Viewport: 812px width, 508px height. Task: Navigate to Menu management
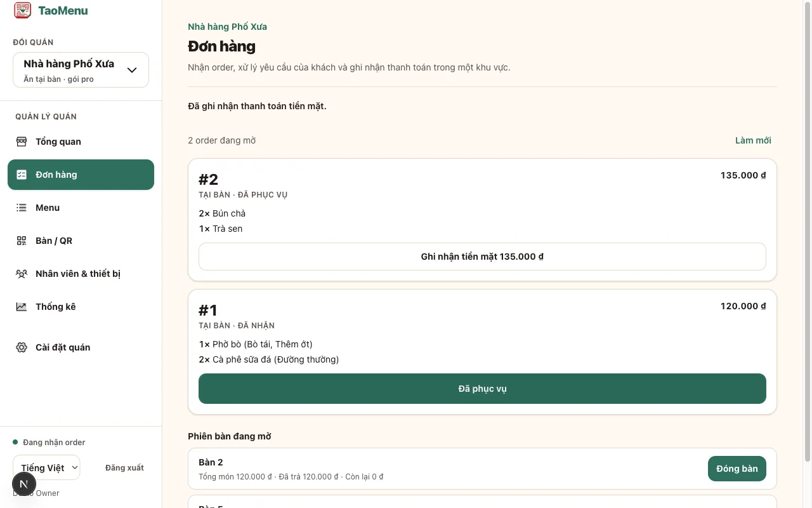pos(81,208)
